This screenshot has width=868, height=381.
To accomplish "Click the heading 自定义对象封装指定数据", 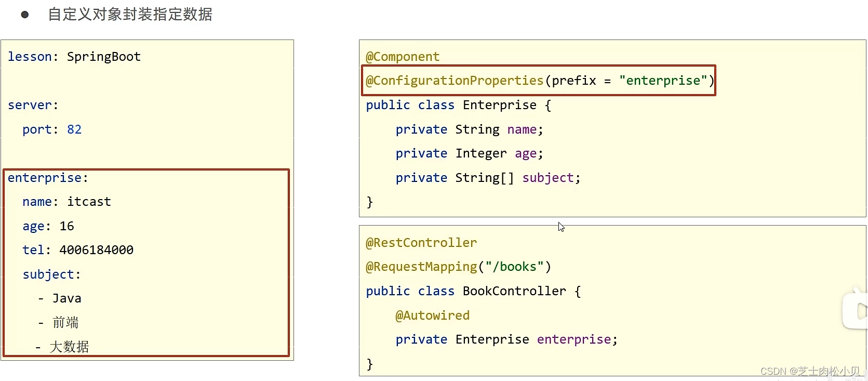I will (x=130, y=14).
